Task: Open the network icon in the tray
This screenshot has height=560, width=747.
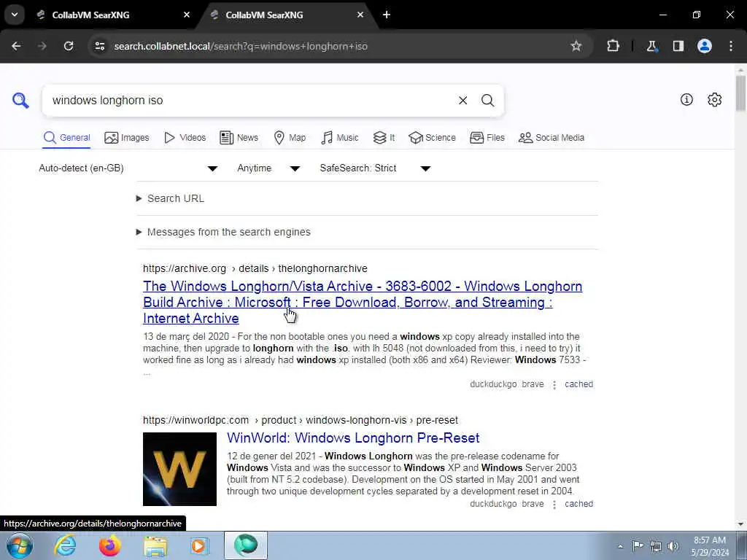Action: click(656, 545)
